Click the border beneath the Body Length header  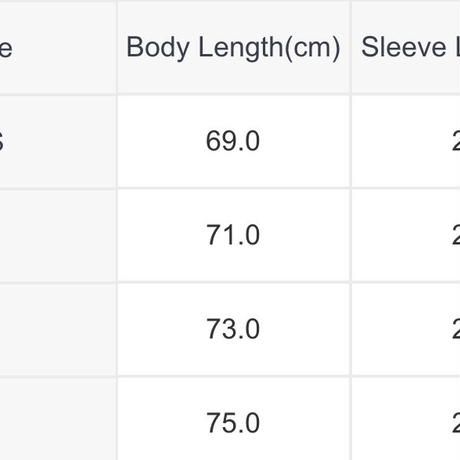click(x=233, y=95)
